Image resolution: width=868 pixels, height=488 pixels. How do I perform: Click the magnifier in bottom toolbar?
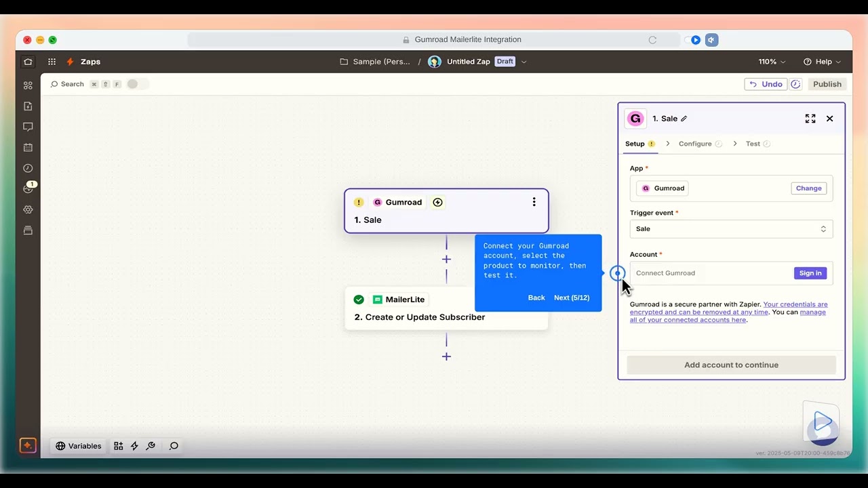[174, 446]
